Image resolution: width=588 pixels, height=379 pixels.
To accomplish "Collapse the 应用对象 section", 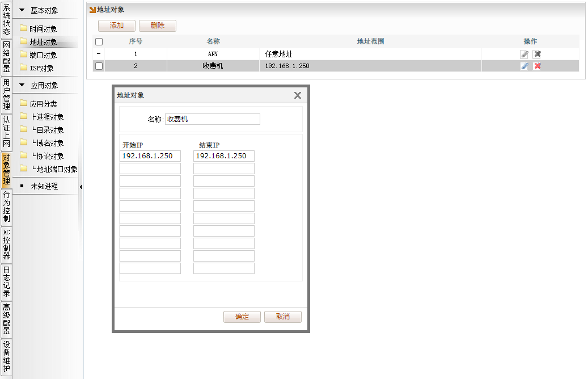I will coord(22,86).
